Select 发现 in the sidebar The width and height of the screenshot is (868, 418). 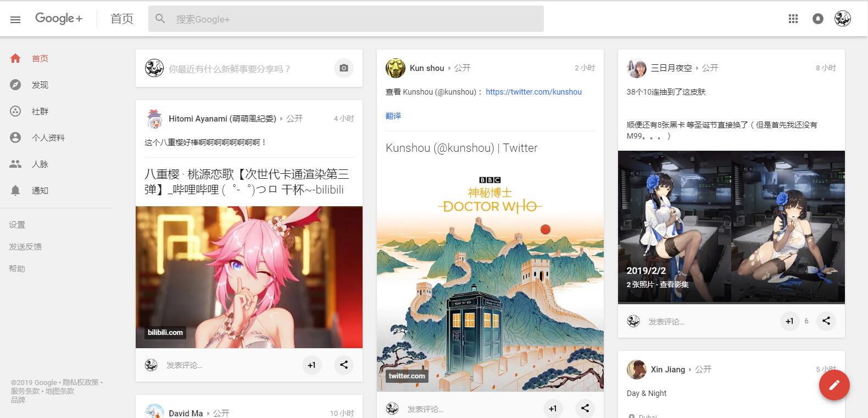click(x=40, y=85)
